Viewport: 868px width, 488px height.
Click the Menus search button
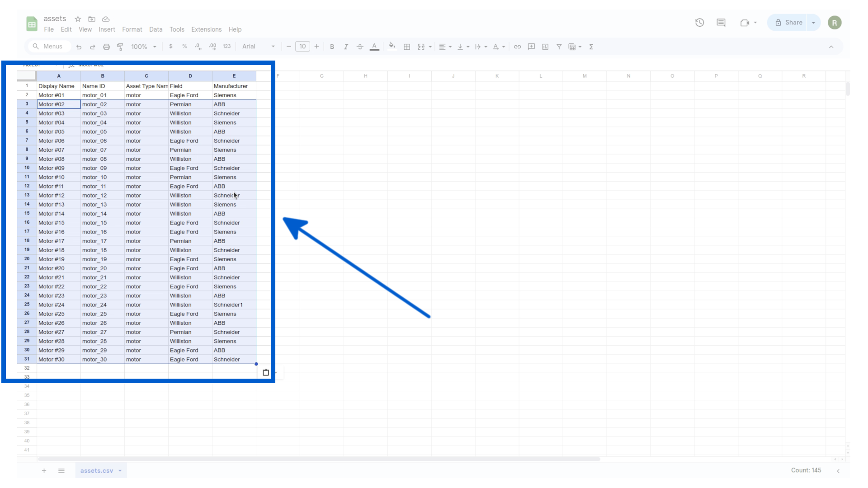(49, 46)
